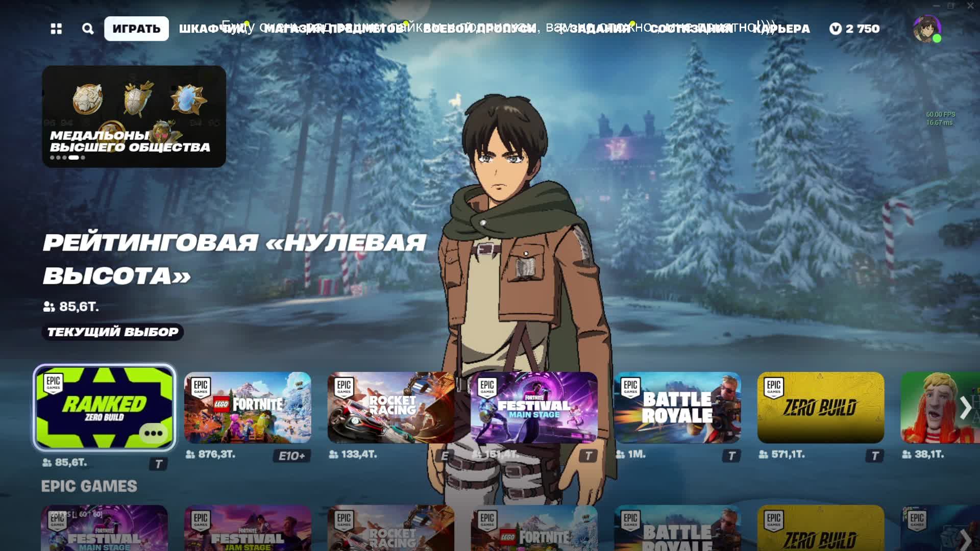The height and width of the screenshot is (551, 980).
Task: Open the V-Bucks balance 2 750
Action: (854, 29)
